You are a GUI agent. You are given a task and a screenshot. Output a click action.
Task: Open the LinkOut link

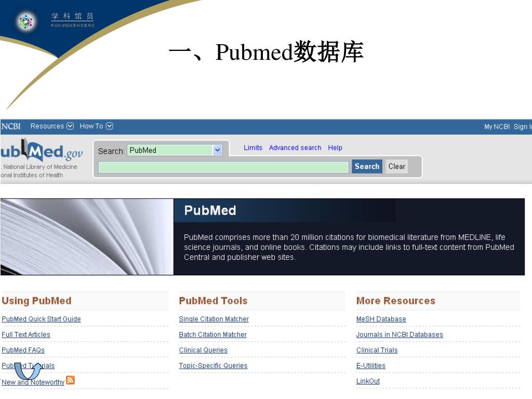tap(368, 381)
